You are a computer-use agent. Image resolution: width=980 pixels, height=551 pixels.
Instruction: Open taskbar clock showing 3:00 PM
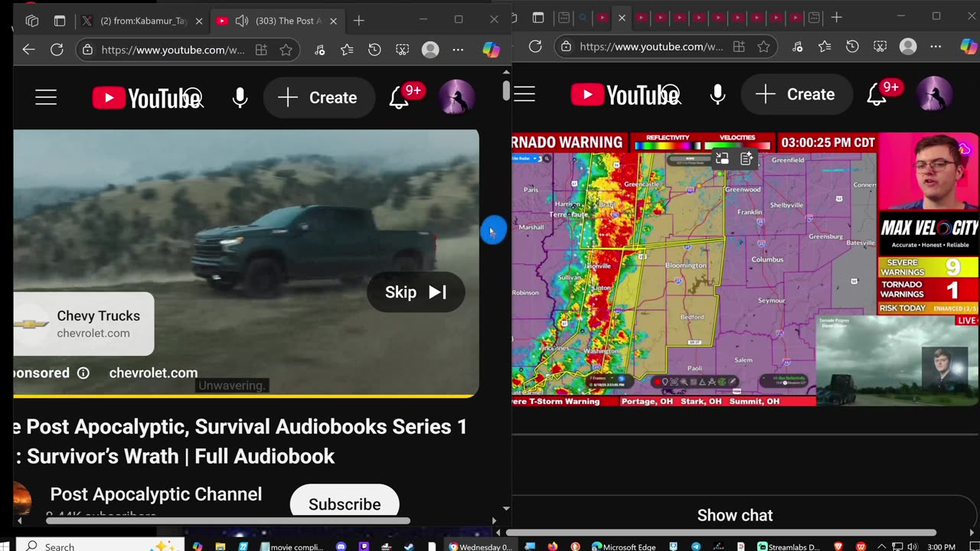pos(941,546)
